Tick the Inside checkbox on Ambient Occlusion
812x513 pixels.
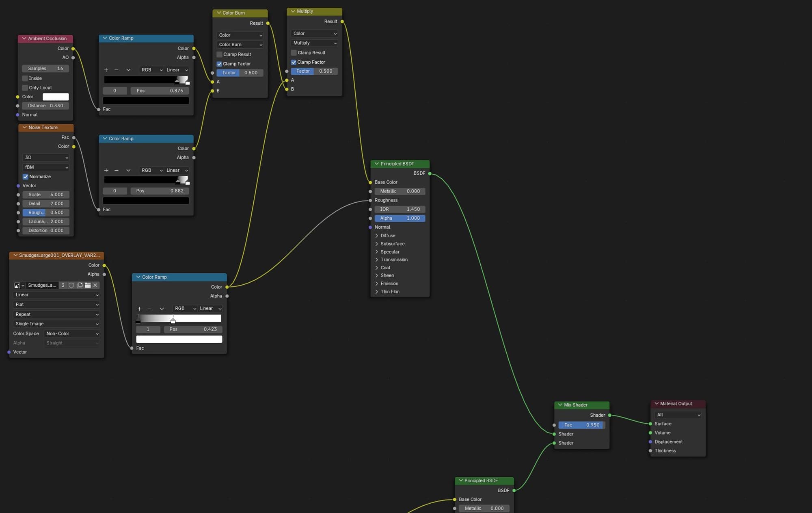pyautogui.click(x=25, y=78)
